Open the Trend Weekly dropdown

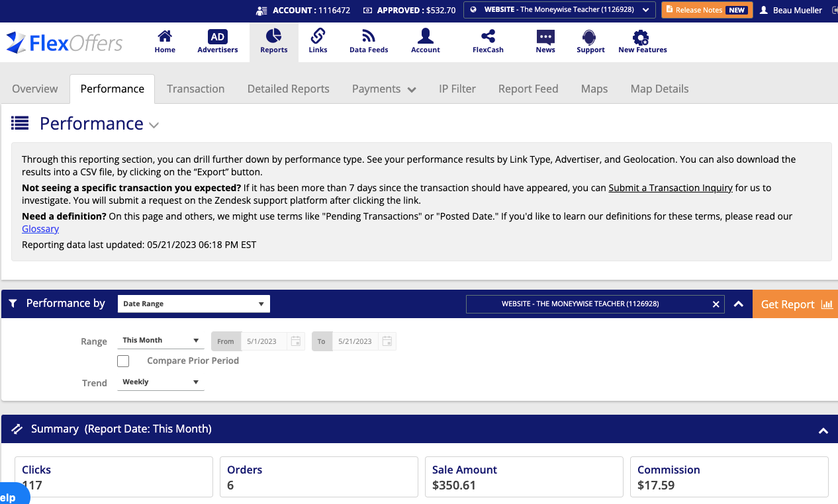pyautogui.click(x=161, y=382)
